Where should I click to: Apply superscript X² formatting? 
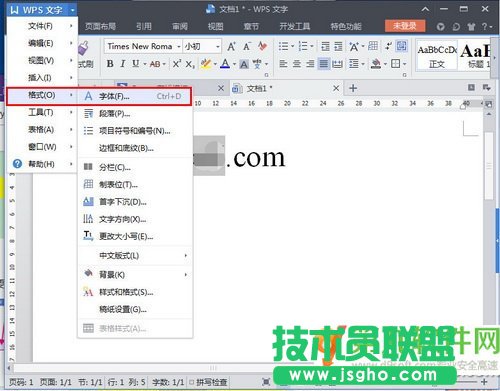(177, 63)
